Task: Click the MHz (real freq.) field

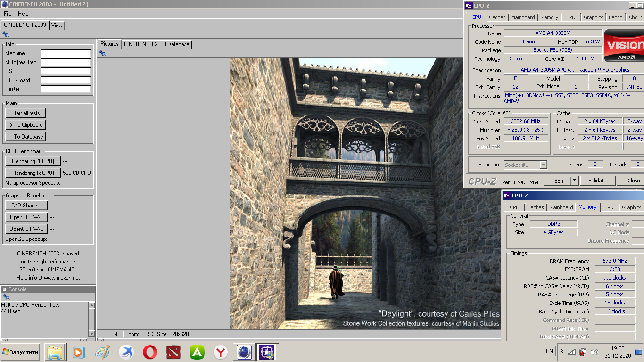Action: [66, 62]
